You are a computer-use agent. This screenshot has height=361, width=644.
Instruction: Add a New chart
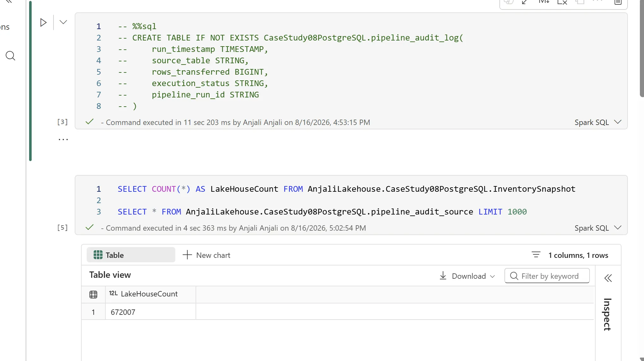click(206, 255)
